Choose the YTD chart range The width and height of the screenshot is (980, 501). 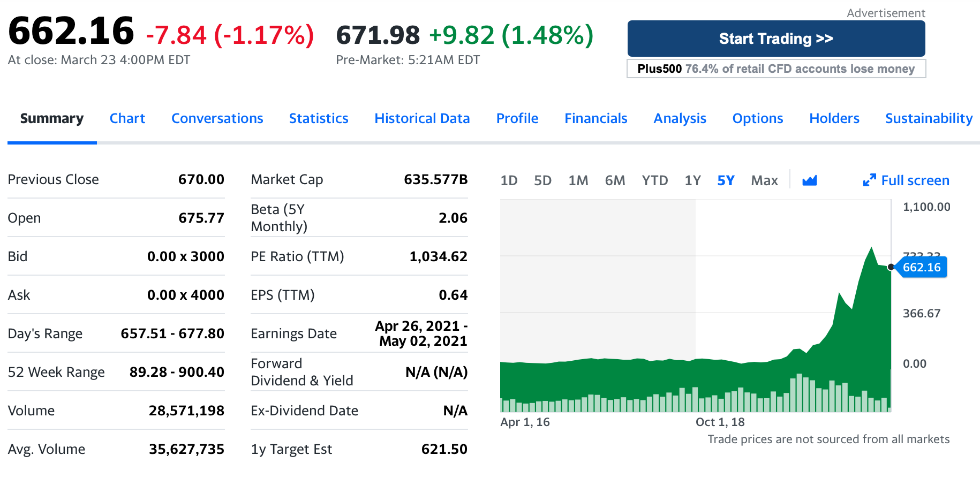click(655, 180)
